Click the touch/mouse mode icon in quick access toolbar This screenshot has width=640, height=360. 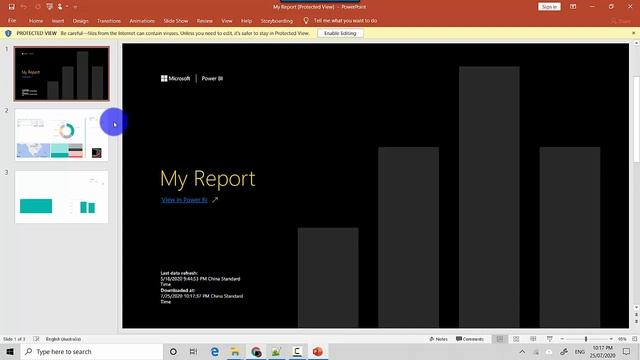click(x=60, y=7)
